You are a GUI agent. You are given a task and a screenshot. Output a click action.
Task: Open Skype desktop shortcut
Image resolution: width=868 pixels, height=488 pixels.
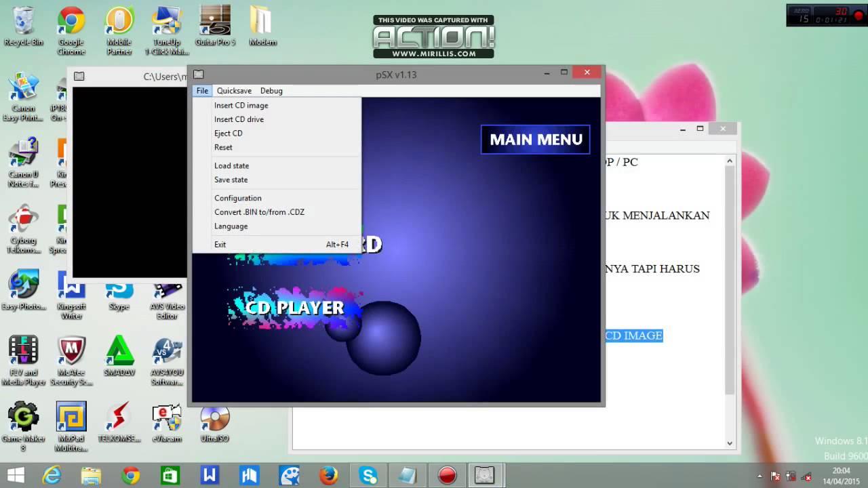[x=119, y=296]
